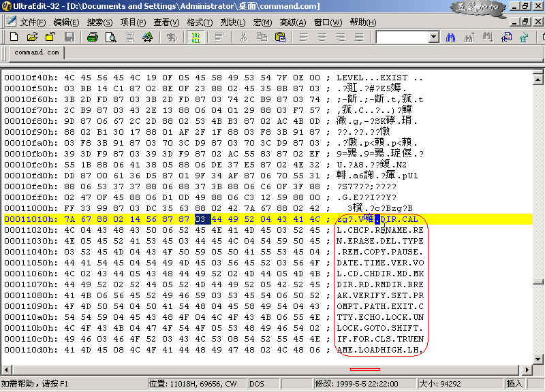Click the Close file folder icon
Image resolution: width=545 pixels, height=392 pixels.
pyautogui.click(x=50, y=37)
